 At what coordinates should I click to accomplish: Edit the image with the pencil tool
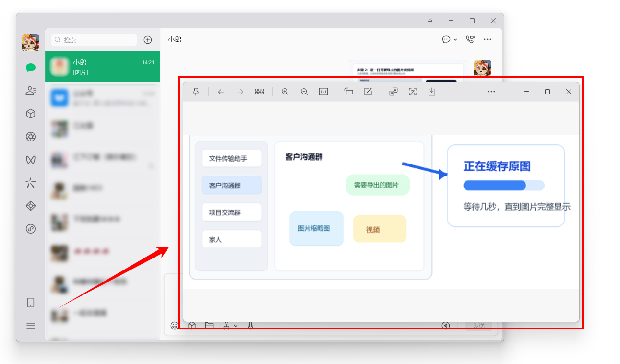(368, 92)
